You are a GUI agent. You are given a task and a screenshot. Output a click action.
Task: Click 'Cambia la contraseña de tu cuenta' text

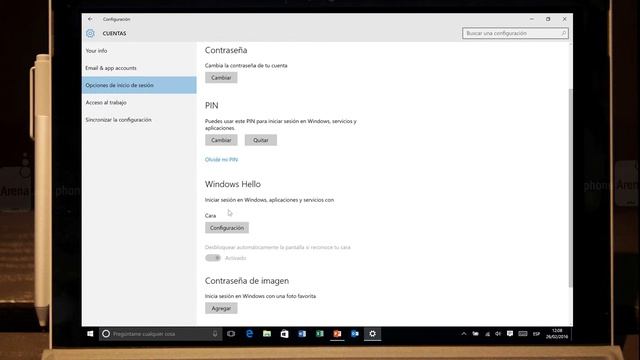[246, 65]
